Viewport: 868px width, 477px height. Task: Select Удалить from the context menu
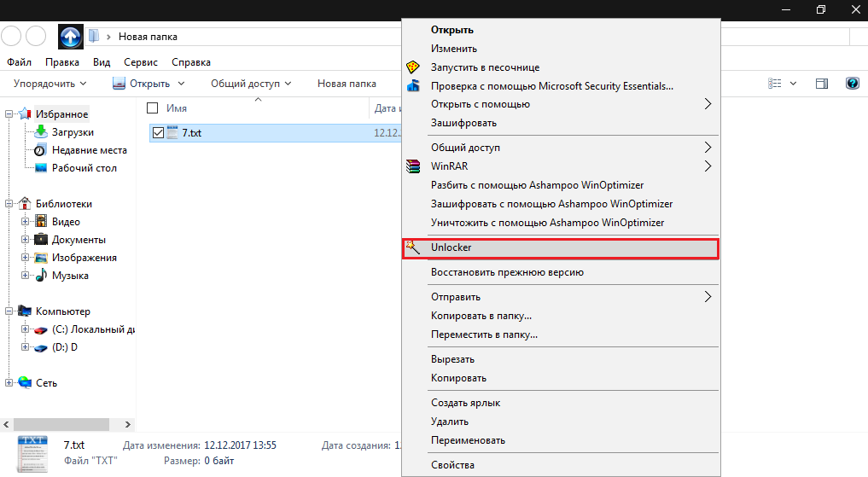(x=449, y=422)
